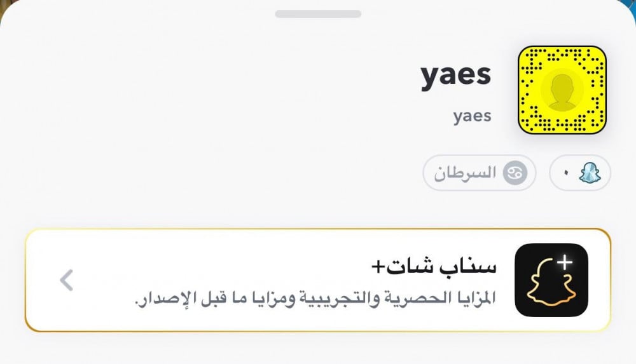
Task: Tap the silhouette avatar inside the Snapcode
Action: tap(562, 90)
